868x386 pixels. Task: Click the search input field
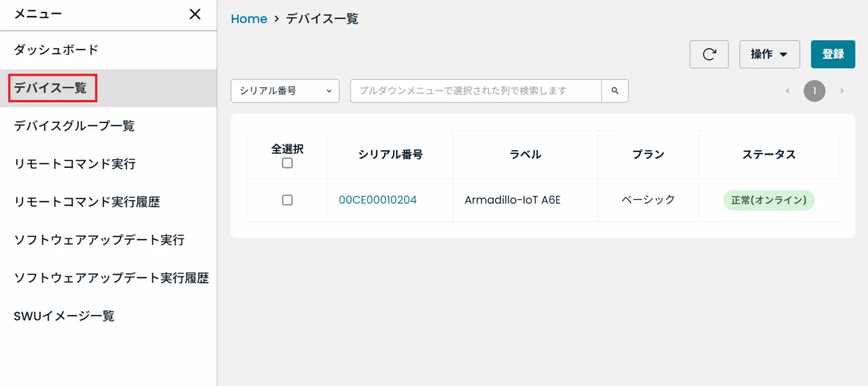click(x=475, y=90)
